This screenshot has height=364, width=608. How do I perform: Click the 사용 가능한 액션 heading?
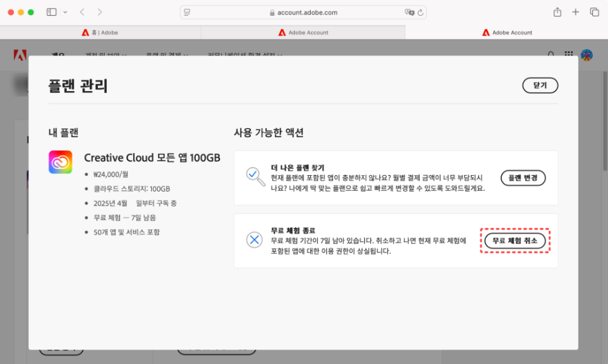(x=269, y=132)
